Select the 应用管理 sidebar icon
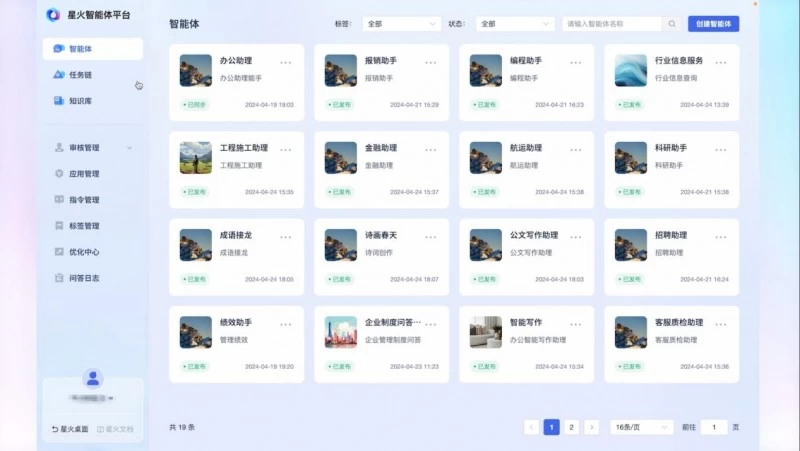 click(x=60, y=174)
